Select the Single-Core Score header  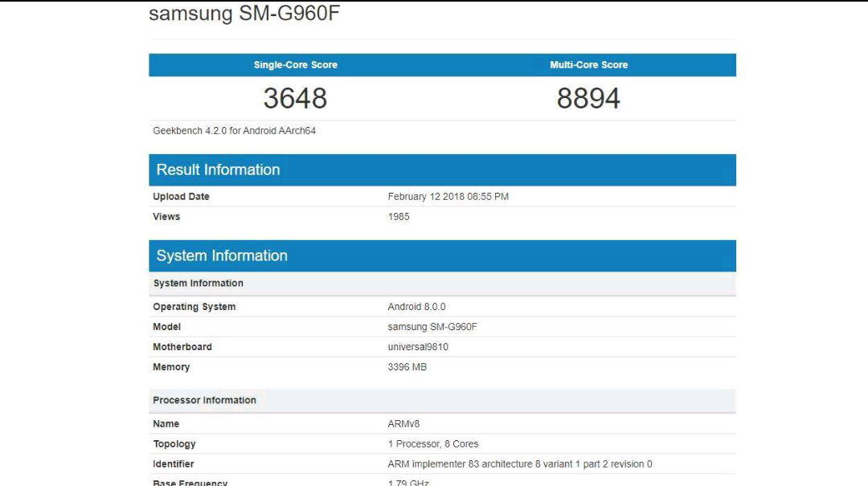pyautogui.click(x=295, y=65)
